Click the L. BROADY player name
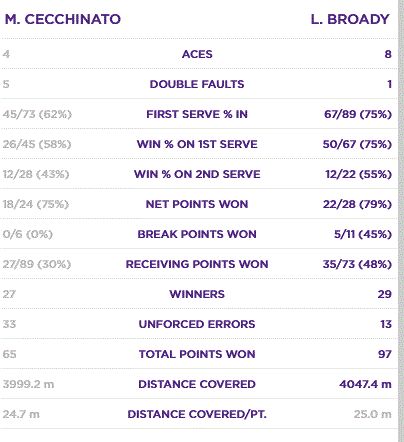The height and width of the screenshot is (442, 404). [x=350, y=19]
